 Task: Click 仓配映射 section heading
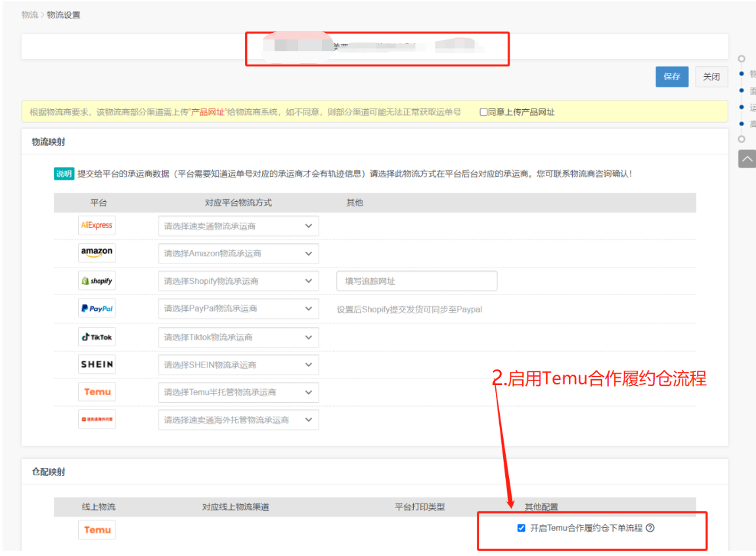48,472
